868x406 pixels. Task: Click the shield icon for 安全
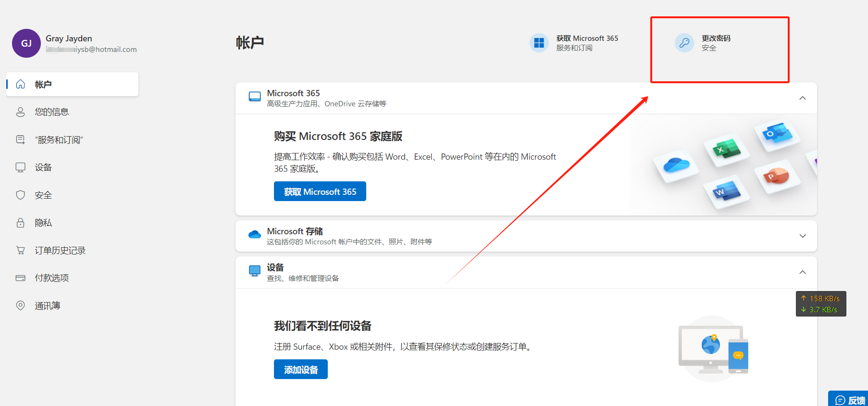click(21, 195)
